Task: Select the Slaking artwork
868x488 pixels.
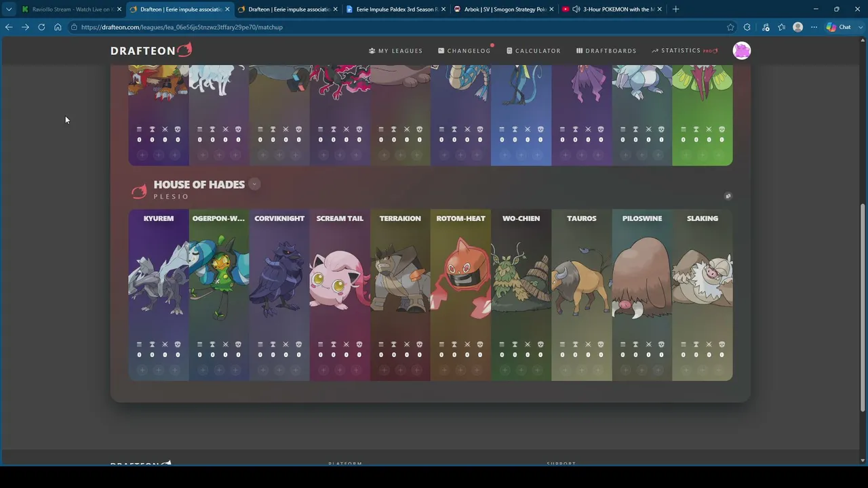Action: [703, 279]
